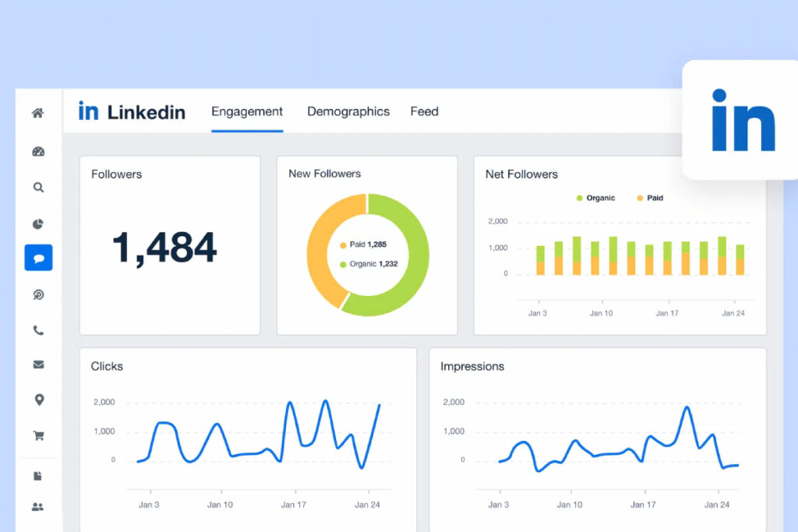Open the pie chart reports icon
The image size is (798, 532).
coord(38,224)
